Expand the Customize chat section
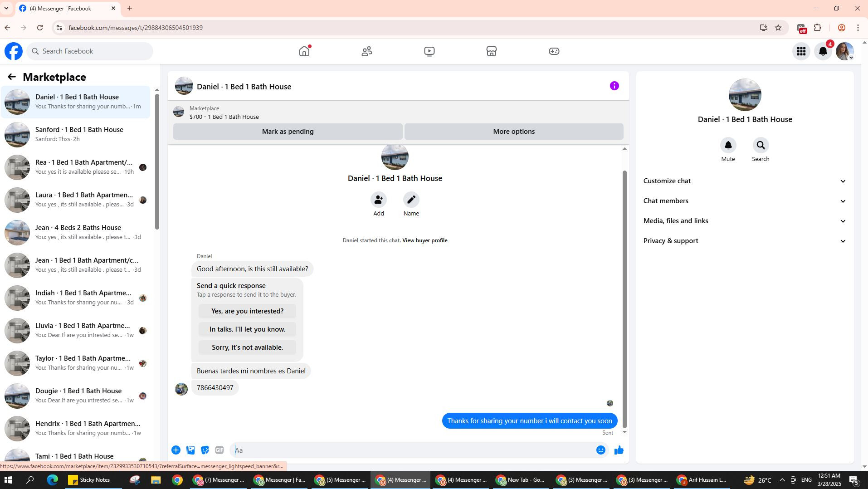 click(x=745, y=181)
